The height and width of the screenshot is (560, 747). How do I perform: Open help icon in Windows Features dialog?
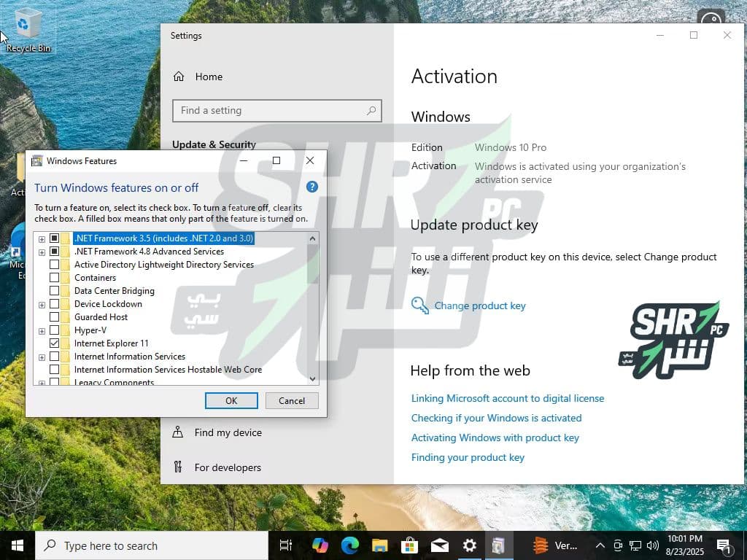tap(312, 187)
